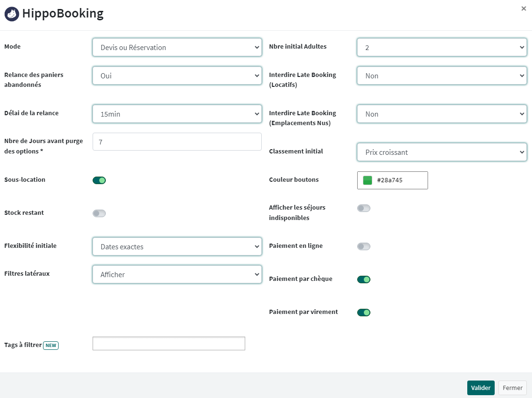Click the Valider button

coord(481,388)
